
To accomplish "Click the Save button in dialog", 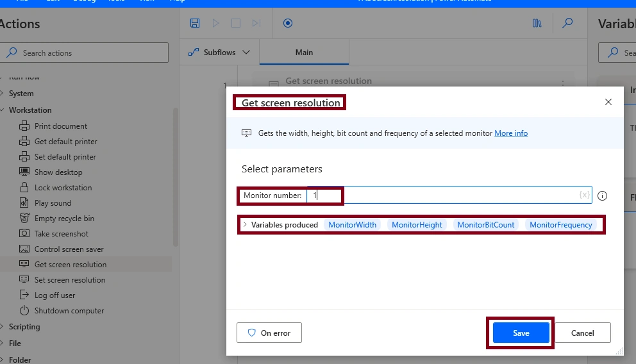I will [521, 333].
